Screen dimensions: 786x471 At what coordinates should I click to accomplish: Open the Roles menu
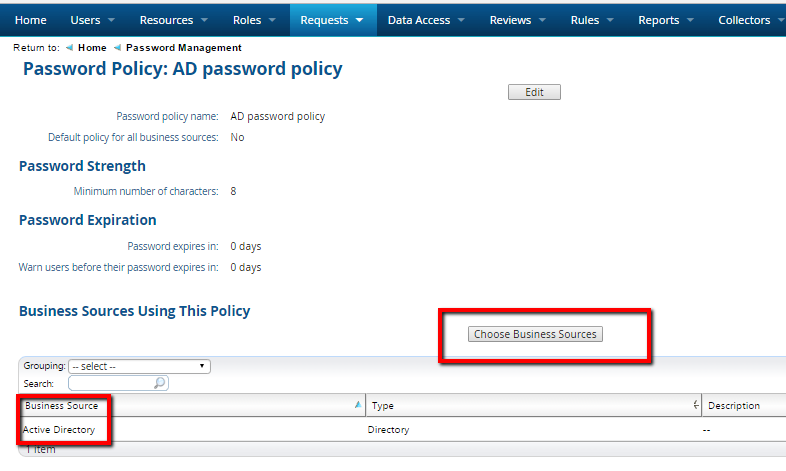(x=255, y=20)
